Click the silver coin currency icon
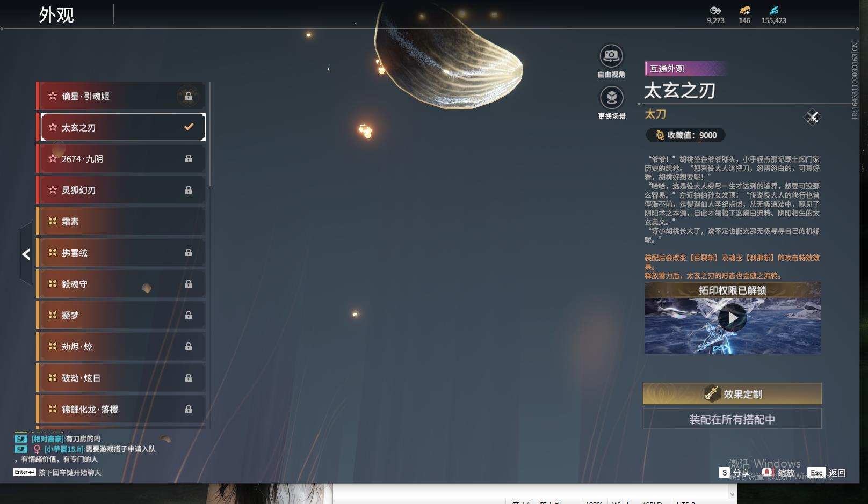 point(715,10)
